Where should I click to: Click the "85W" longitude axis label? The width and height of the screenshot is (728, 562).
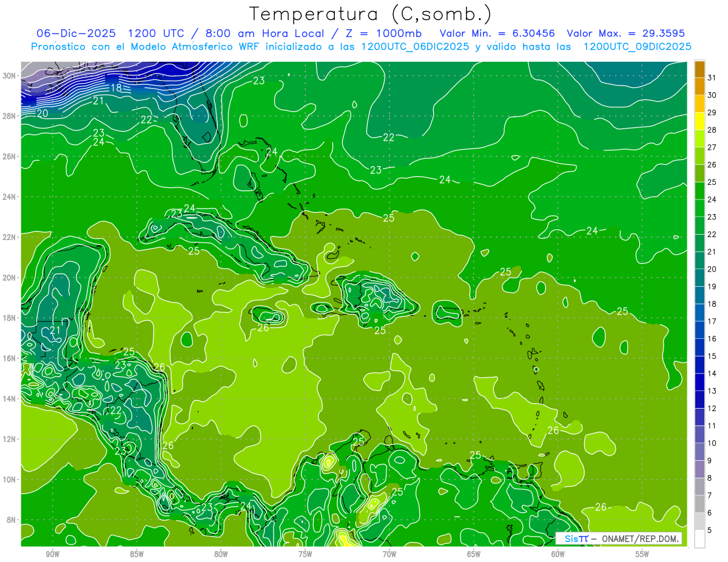tap(136, 554)
